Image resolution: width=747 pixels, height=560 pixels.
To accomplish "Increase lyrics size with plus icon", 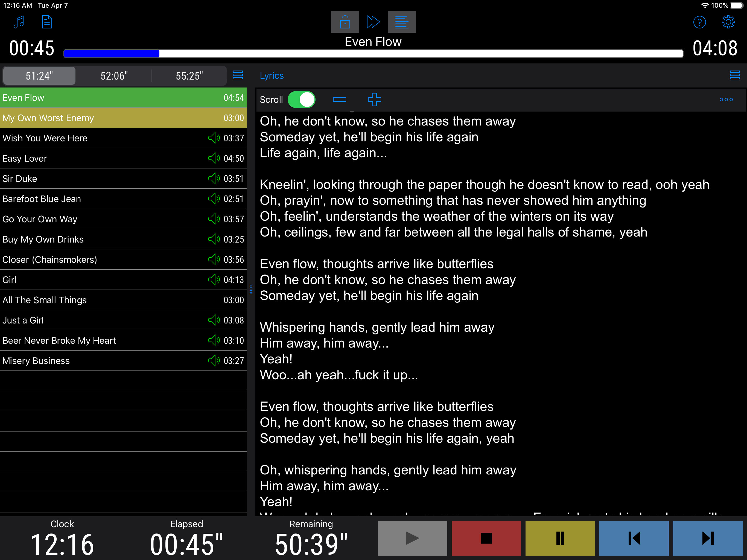I will (x=374, y=100).
